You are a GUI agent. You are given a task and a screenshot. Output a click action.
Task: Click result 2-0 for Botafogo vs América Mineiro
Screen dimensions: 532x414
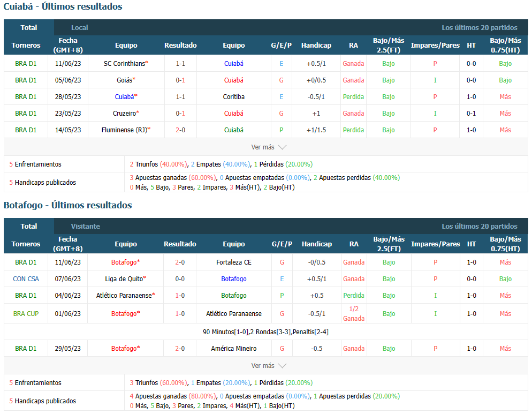click(x=180, y=349)
